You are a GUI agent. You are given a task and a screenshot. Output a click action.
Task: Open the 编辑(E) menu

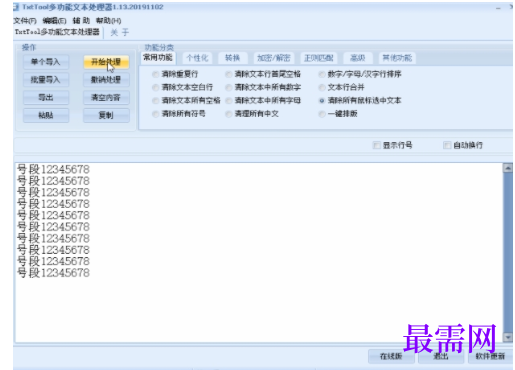click(x=54, y=21)
